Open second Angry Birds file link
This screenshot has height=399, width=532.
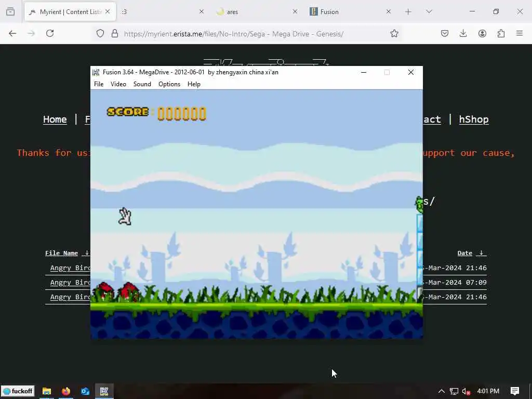point(70,283)
